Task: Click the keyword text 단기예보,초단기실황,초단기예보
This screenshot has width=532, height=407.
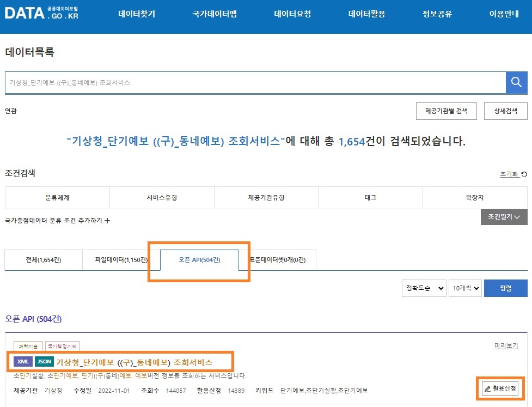Action: (324, 391)
